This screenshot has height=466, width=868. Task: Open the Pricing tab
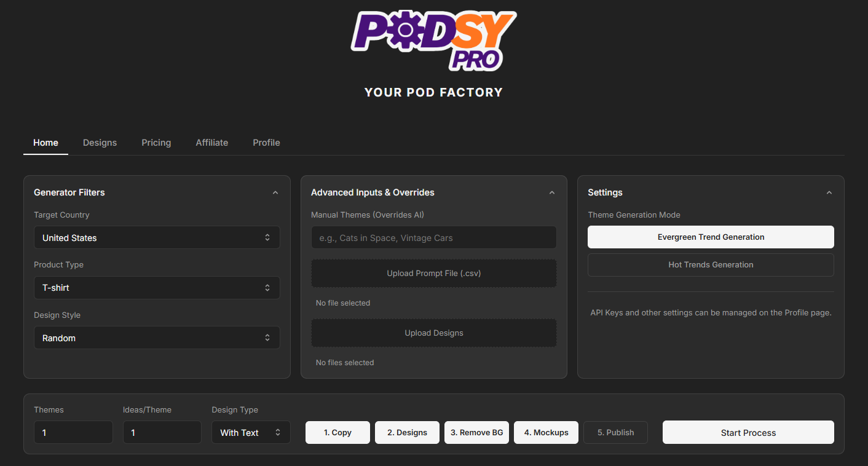click(156, 142)
